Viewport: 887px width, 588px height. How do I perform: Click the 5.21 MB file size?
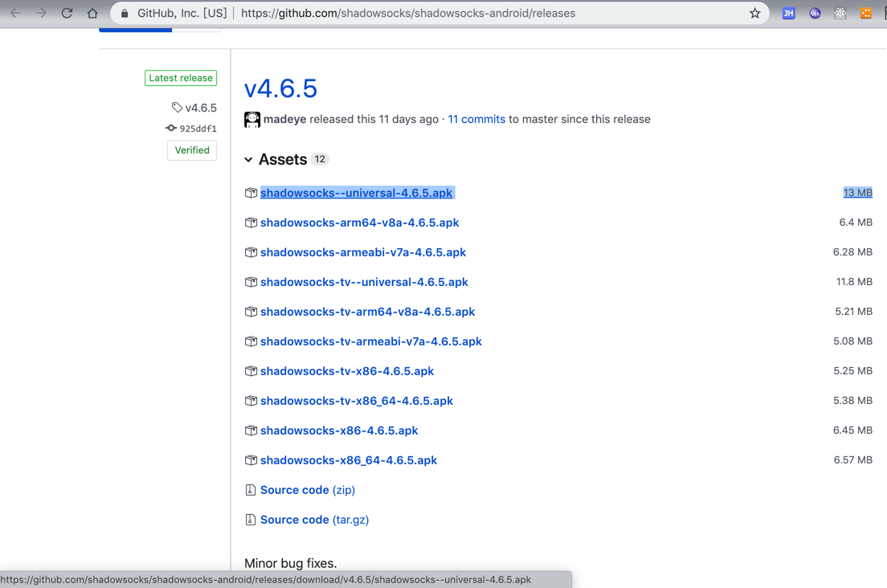point(853,311)
